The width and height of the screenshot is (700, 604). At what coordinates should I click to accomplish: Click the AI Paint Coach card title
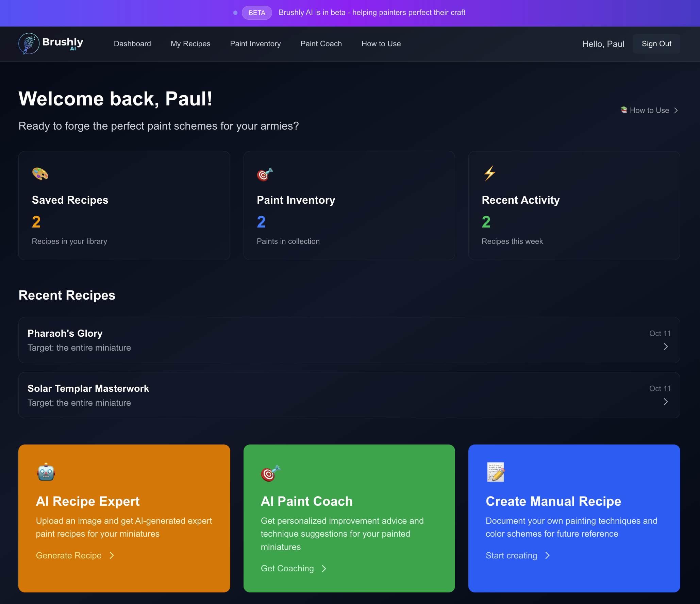coord(306,501)
